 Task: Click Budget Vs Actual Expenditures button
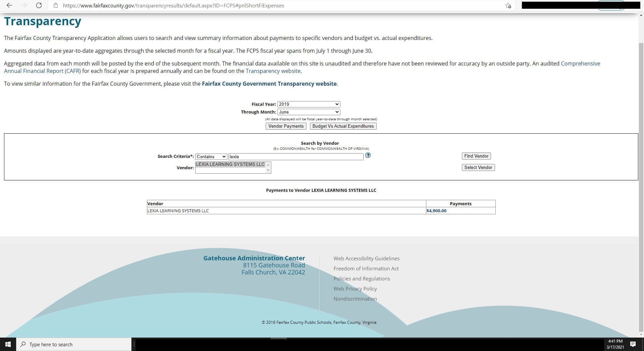tap(343, 126)
